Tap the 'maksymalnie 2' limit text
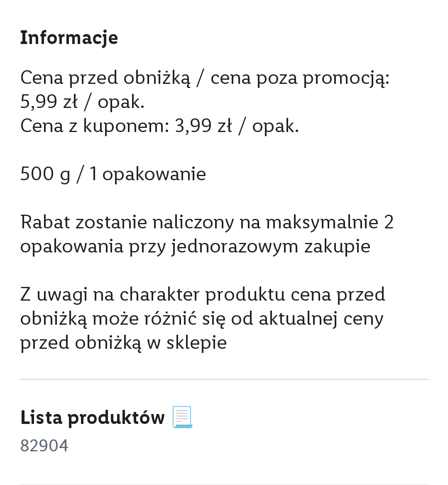 click(329, 222)
